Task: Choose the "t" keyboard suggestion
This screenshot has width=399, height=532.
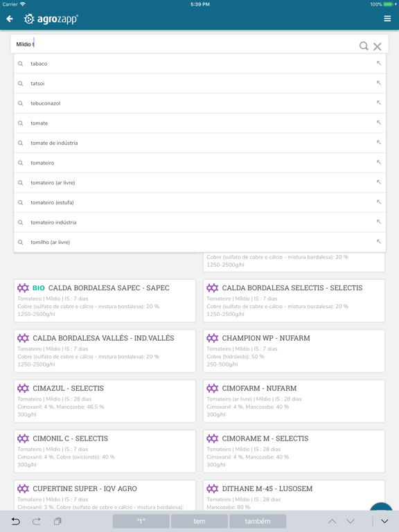Action: point(141,521)
